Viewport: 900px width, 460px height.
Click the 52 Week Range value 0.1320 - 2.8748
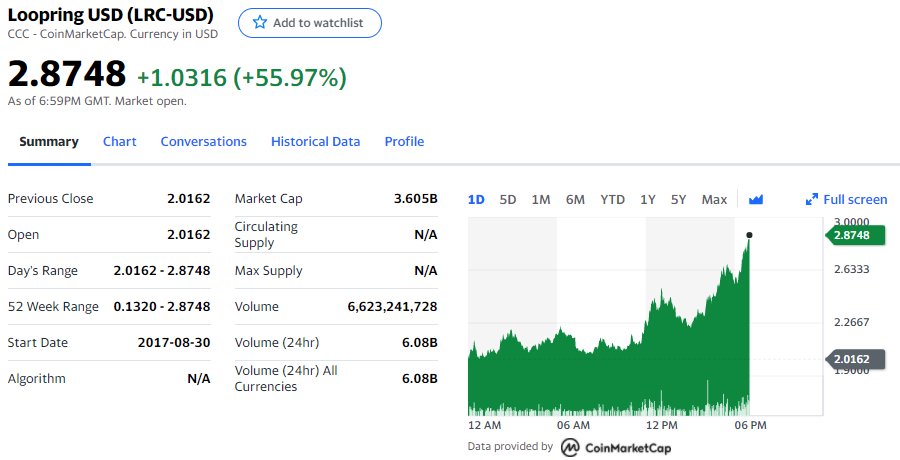tap(162, 307)
